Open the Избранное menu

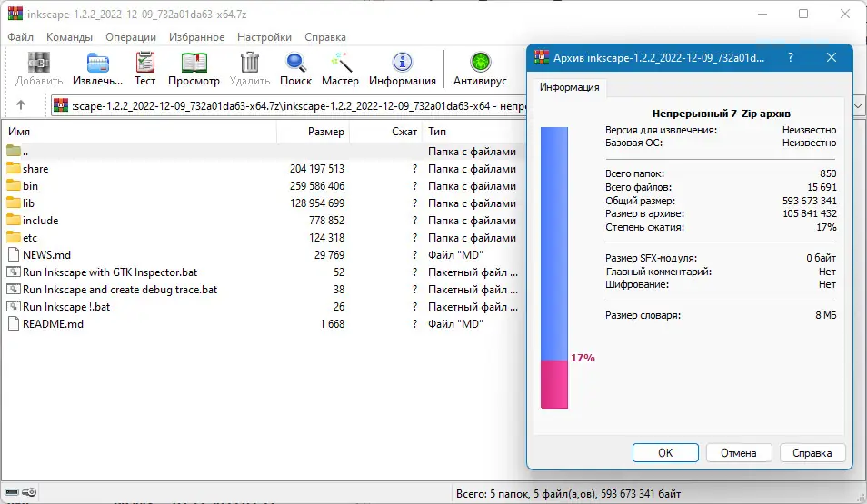pyautogui.click(x=197, y=37)
